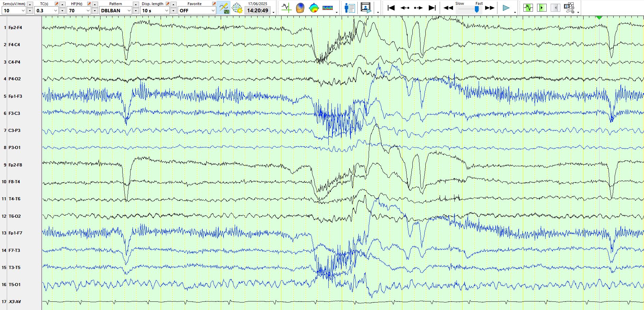Open the patient information panel

[350, 8]
